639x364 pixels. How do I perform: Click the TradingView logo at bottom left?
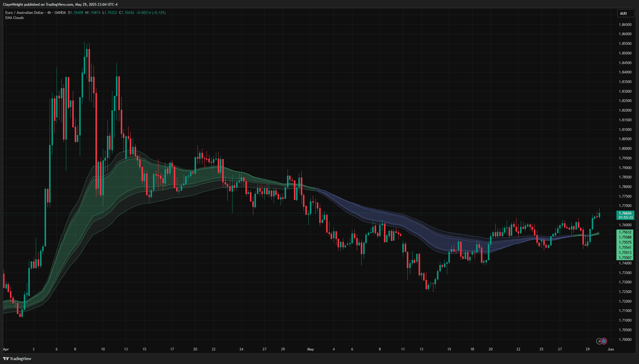(x=17, y=359)
